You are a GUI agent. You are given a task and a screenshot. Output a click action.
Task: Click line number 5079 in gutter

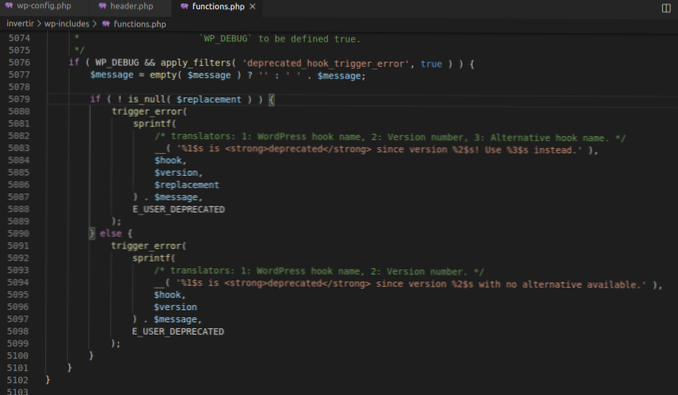pos(19,99)
